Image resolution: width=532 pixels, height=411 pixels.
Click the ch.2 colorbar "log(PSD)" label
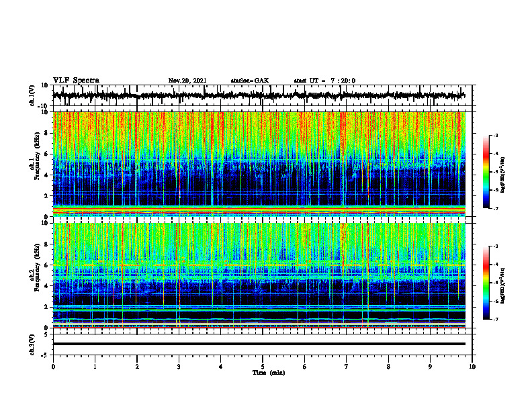(503, 286)
